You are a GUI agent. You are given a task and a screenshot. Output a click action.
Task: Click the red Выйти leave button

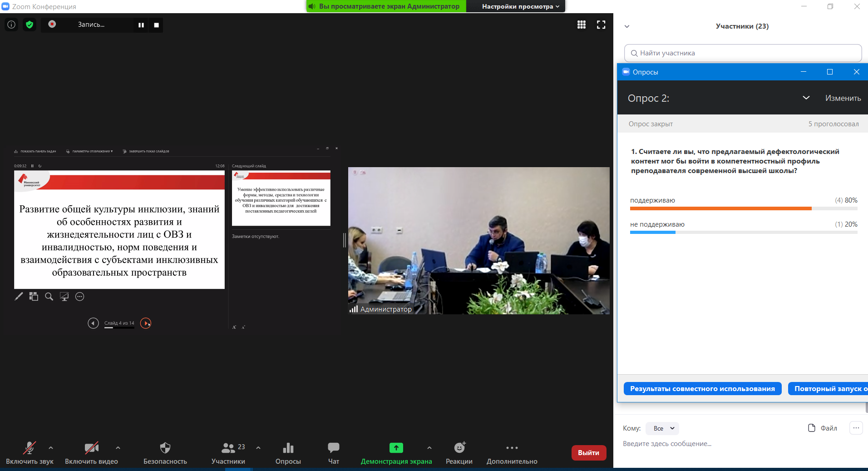coord(588,453)
